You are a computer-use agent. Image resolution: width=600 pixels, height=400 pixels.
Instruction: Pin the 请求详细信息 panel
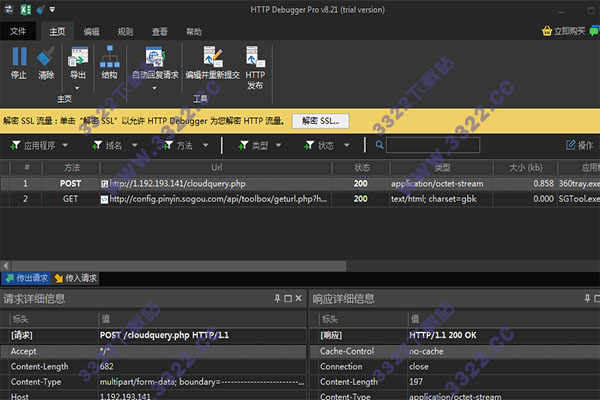tap(277, 299)
